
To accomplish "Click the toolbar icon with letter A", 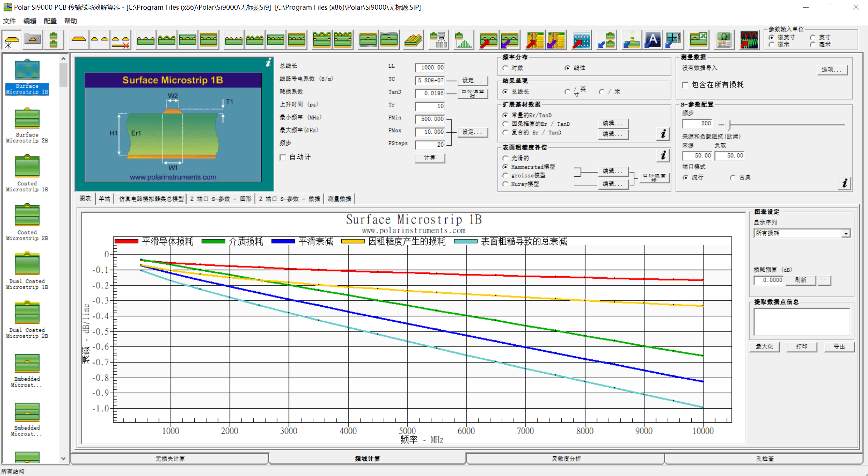I will tap(653, 40).
